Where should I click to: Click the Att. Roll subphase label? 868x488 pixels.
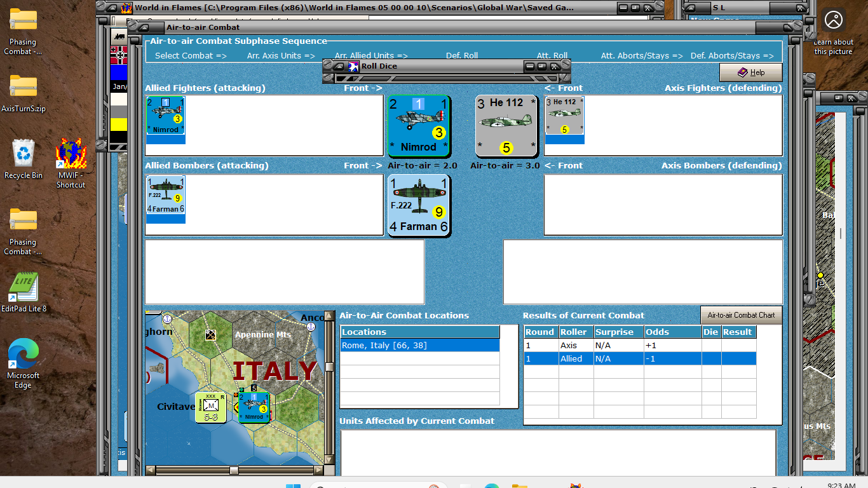point(552,55)
